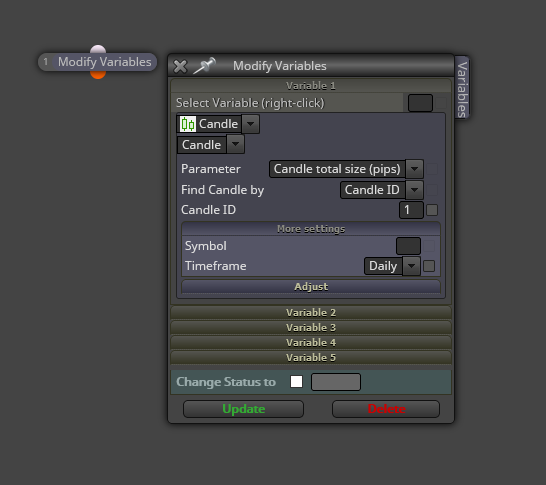Select the Modify Variables block on canvas
The width and height of the screenshot is (546, 485).
(x=98, y=62)
